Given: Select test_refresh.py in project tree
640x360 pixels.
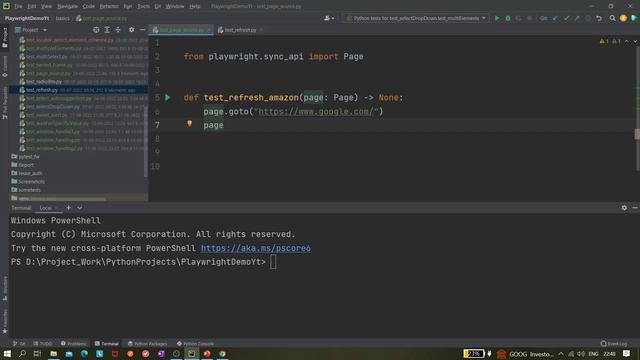Looking at the screenshot, I should (42, 90).
